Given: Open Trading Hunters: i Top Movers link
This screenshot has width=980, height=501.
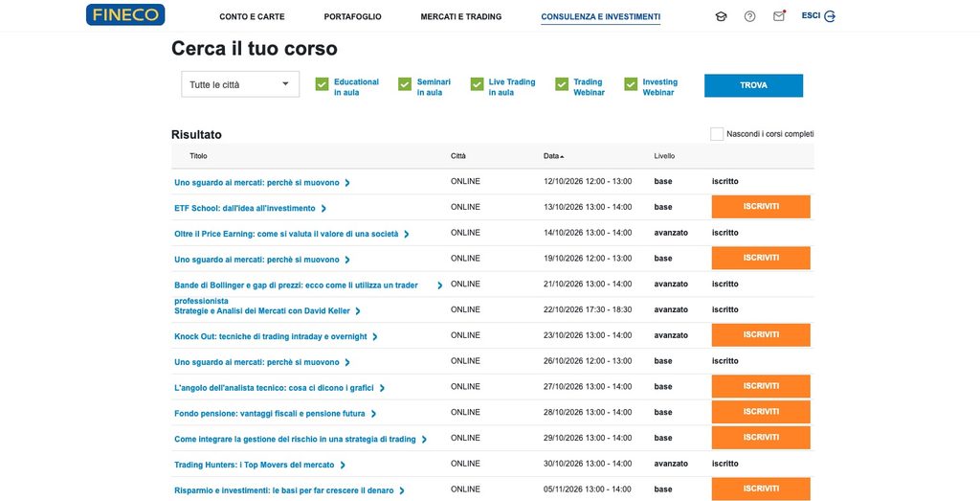Looking at the screenshot, I should click(255, 465).
